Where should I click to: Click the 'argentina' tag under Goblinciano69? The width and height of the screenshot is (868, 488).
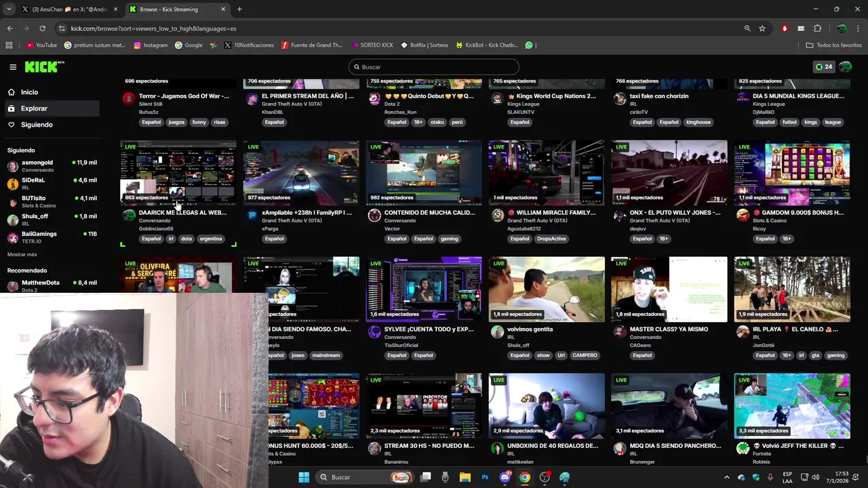tap(211, 239)
